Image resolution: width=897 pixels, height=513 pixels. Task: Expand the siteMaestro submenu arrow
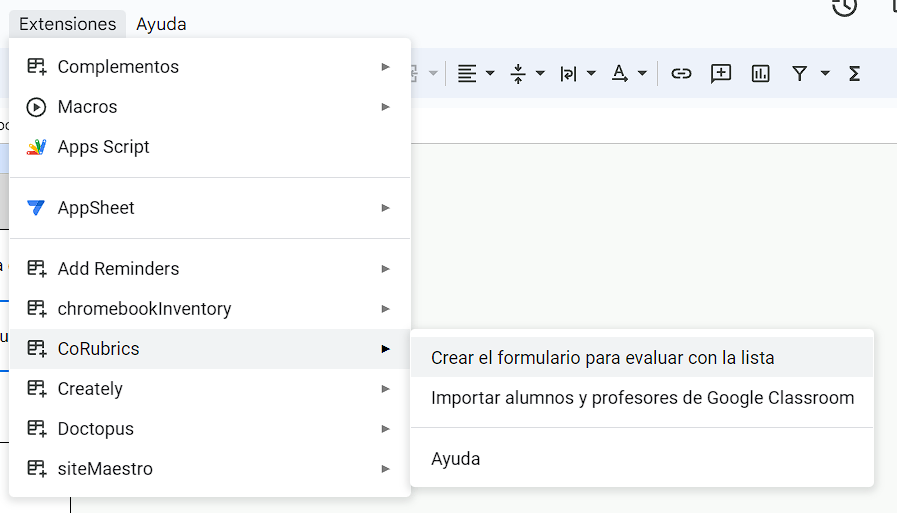coord(386,469)
